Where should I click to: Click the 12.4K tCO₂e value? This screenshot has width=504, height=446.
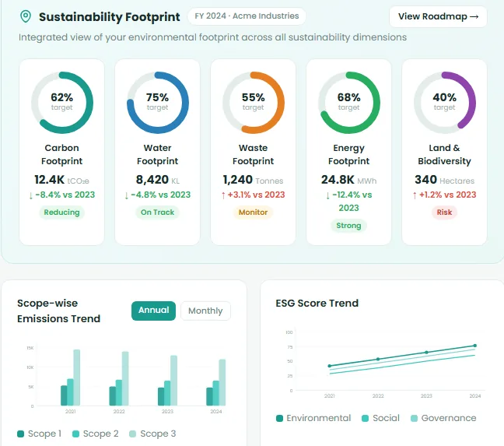61,180
